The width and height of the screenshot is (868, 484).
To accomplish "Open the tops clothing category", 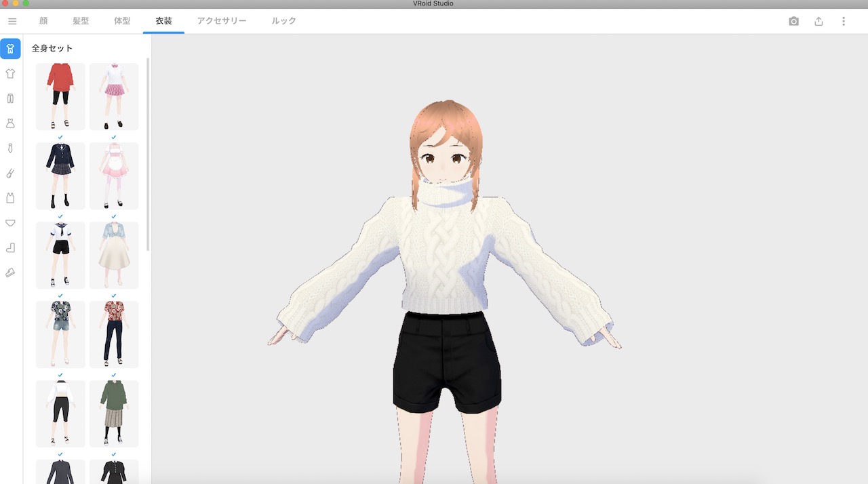I will (x=10, y=73).
